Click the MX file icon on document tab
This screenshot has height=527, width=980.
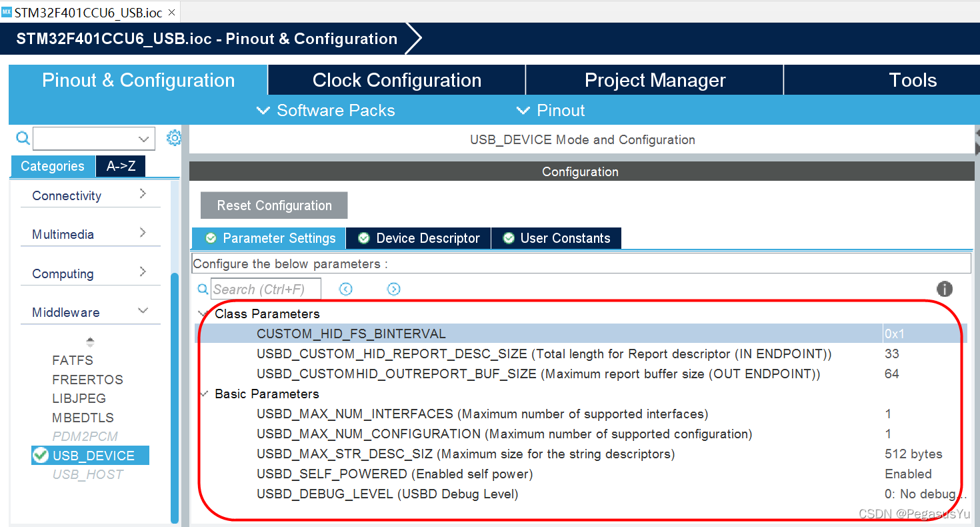pos(7,12)
